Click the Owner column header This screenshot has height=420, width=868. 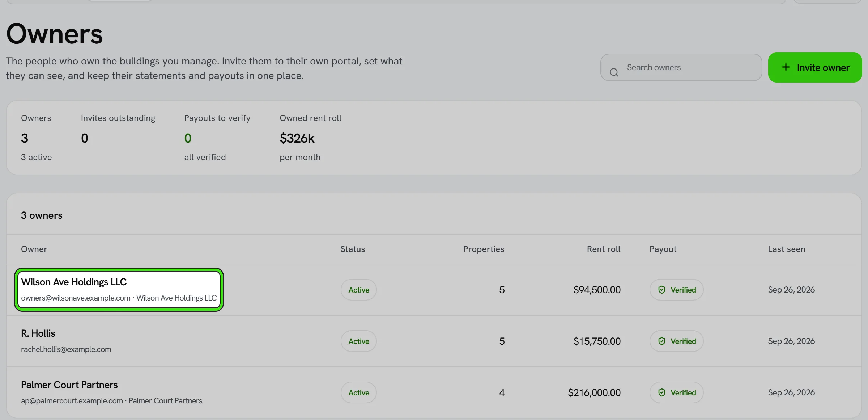(34, 249)
